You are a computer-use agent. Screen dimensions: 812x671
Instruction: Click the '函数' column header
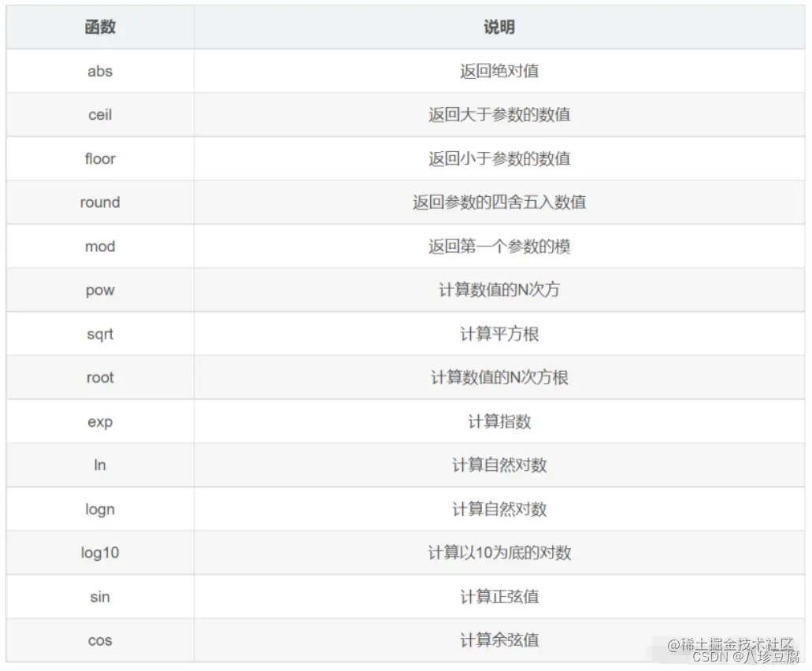point(100,27)
